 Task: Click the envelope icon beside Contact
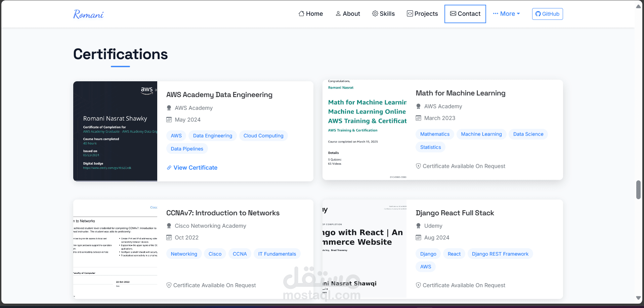click(x=453, y=13)
